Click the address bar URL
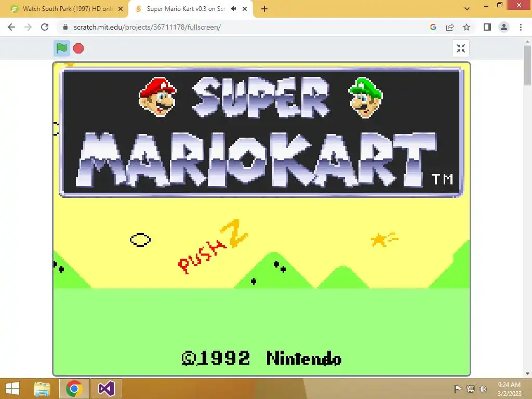Screen dimensions: 532x399 [x=147, y=27]
